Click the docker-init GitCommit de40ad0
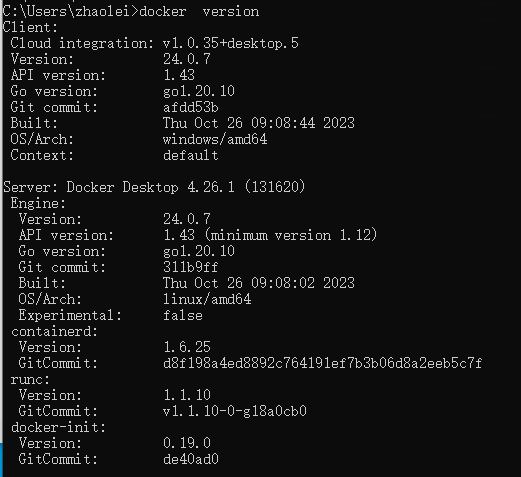Image resolution: width=521 pixels, height=477 pixels. point(191,459)
